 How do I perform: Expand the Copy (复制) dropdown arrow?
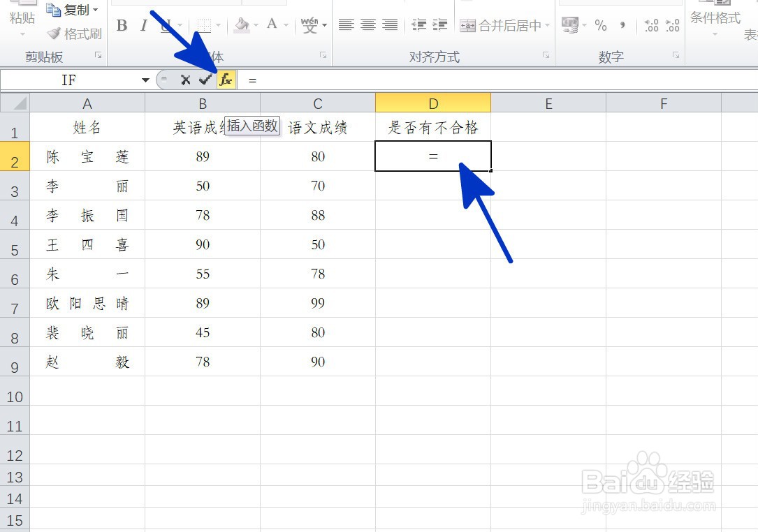point(95,10)
